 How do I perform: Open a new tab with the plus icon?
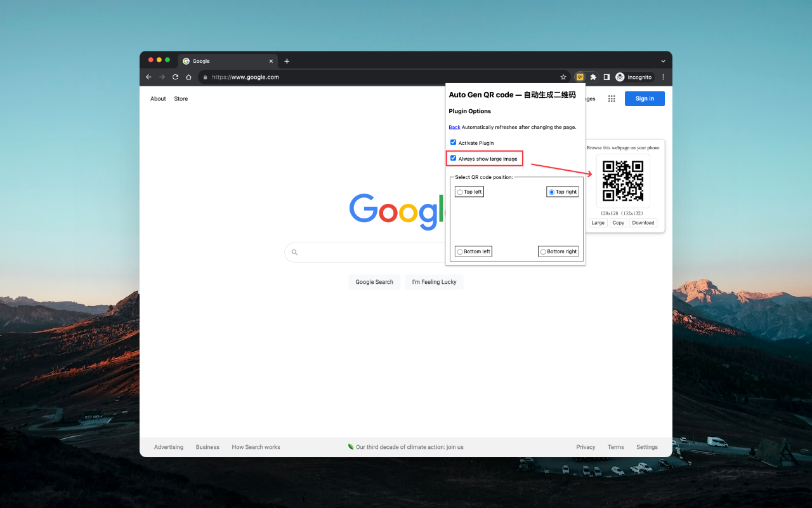[x=287, y=61]
